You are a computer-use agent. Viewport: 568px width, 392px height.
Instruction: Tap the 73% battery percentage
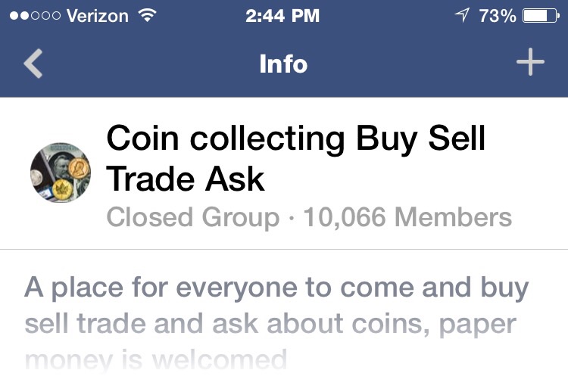pos(498,16)
